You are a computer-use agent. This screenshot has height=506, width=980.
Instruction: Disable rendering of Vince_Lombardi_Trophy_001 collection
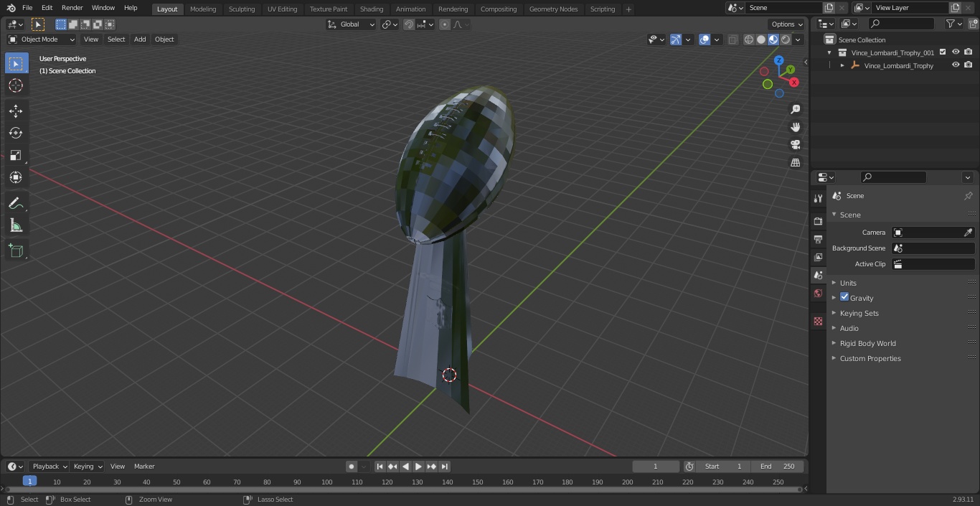pos(969,52)
